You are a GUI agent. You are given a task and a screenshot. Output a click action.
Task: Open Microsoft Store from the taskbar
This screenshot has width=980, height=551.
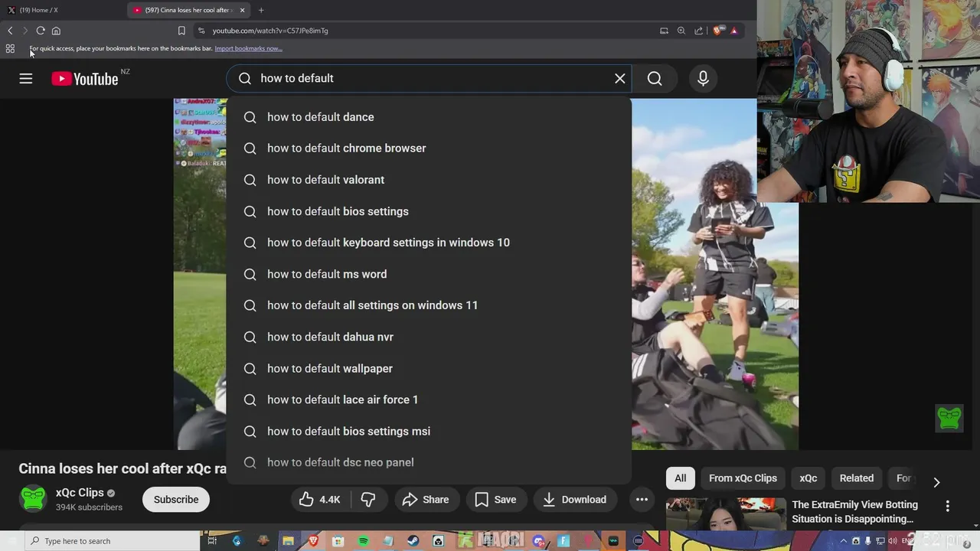click(x=338, y=541)
